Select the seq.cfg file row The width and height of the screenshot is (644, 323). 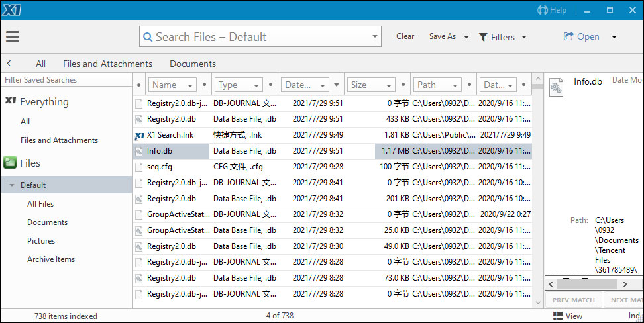coord(332,167)
